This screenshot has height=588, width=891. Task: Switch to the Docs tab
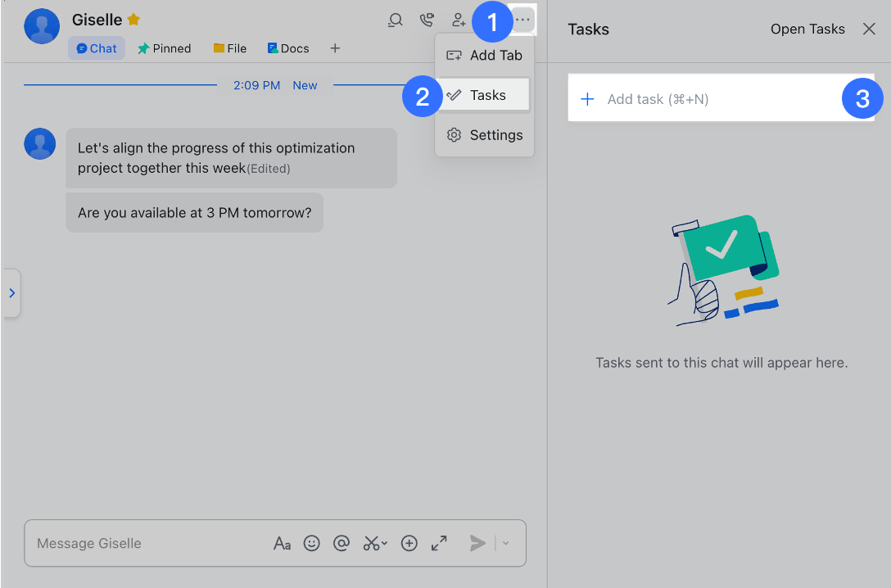pos(287,48)
